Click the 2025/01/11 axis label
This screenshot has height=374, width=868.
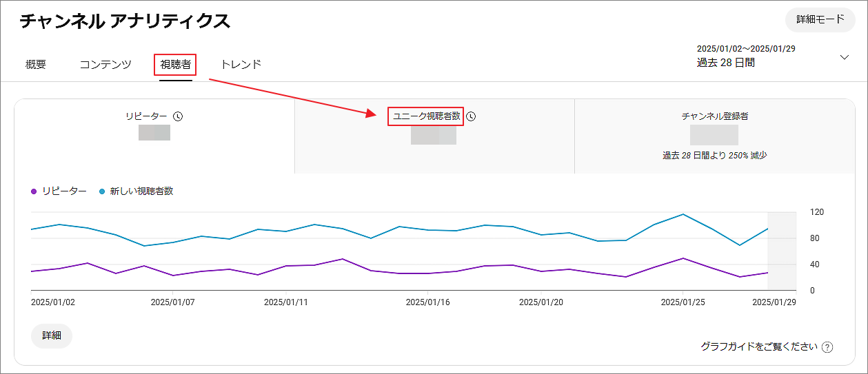[x=286, y=302]
